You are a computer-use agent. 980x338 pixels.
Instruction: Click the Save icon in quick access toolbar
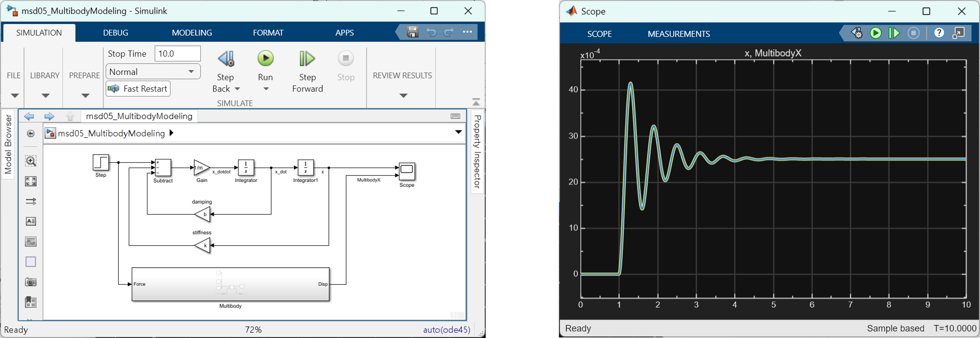pyautogui.click(x=412, y=32)
